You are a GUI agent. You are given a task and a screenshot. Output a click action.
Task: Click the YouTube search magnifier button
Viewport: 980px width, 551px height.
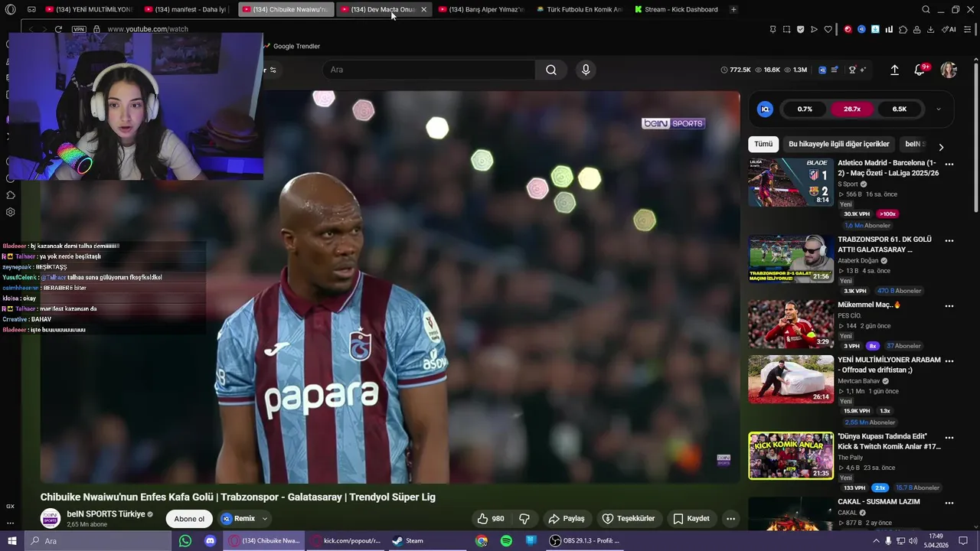tap(551, 70)
